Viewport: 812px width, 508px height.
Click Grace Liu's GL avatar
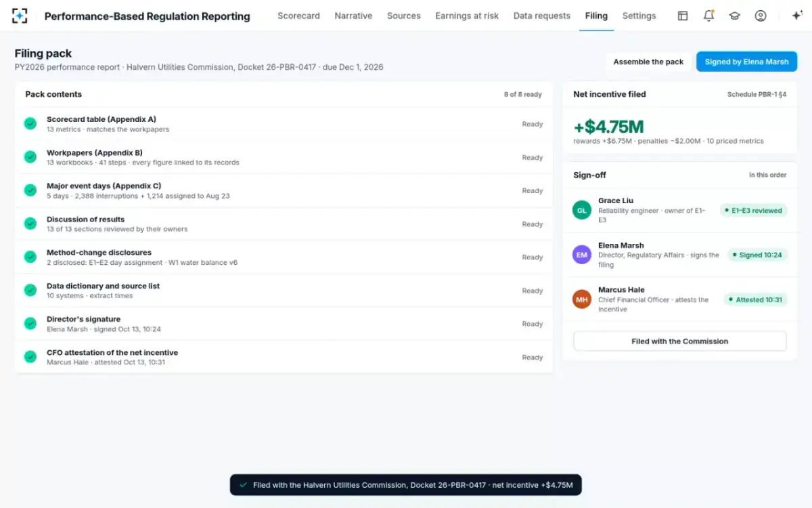(582, 211)
